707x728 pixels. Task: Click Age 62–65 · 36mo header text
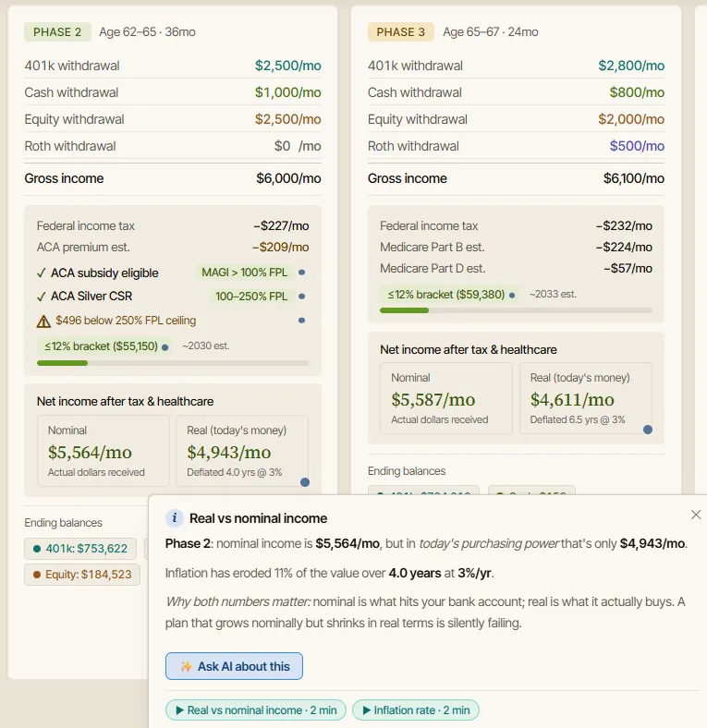click(147, 32)
